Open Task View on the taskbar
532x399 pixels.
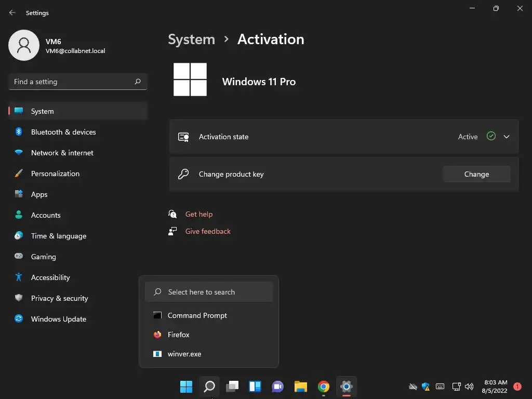pos(232,387)
